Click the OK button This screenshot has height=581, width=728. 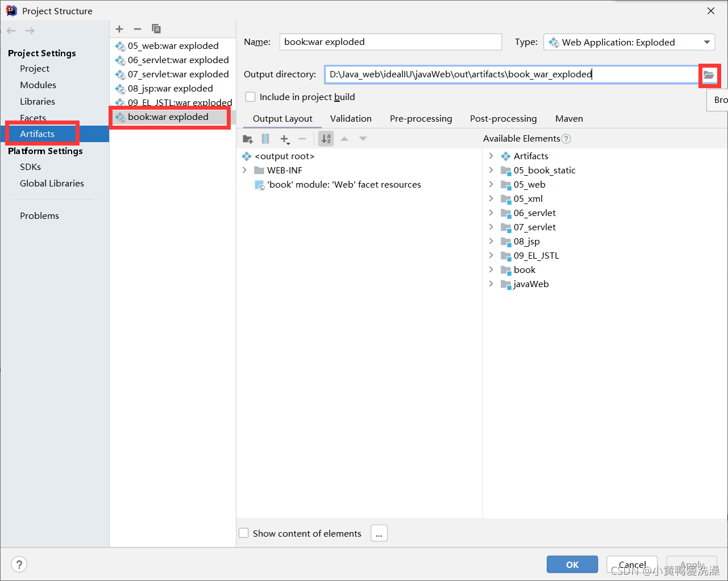point(572,565)
